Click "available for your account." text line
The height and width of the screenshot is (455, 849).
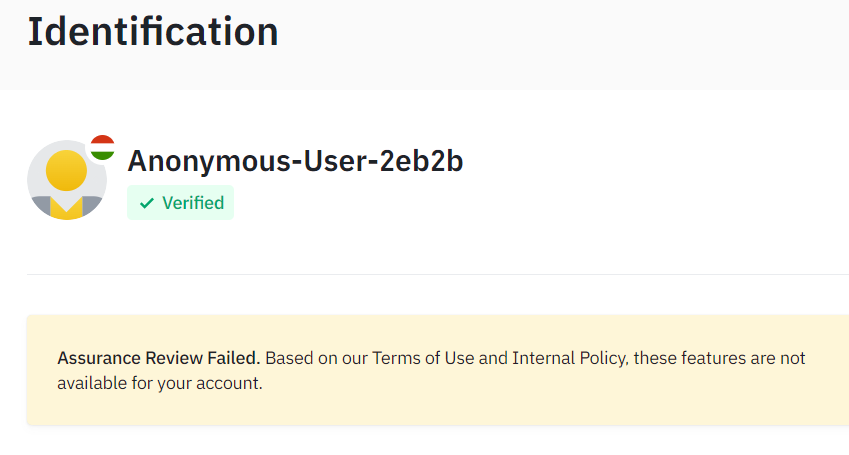point(160,383)
